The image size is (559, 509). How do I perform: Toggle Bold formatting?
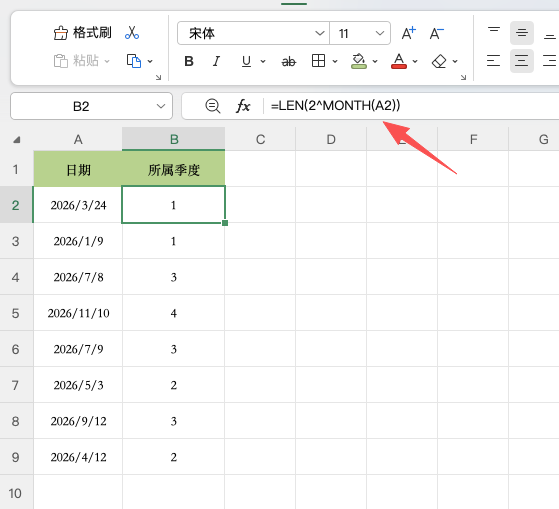pyautogui.click(x=189, y=61)
